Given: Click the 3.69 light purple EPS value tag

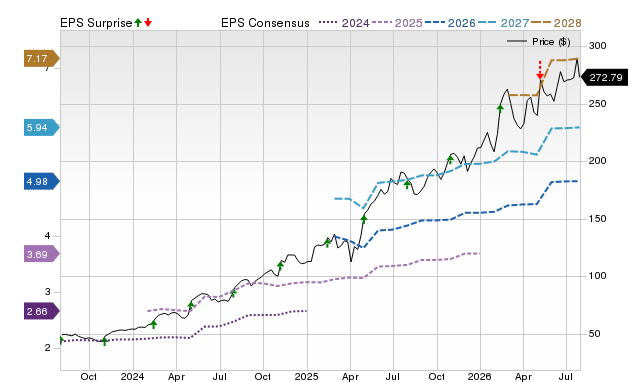Looking at the screenshot, I should 41,255.
